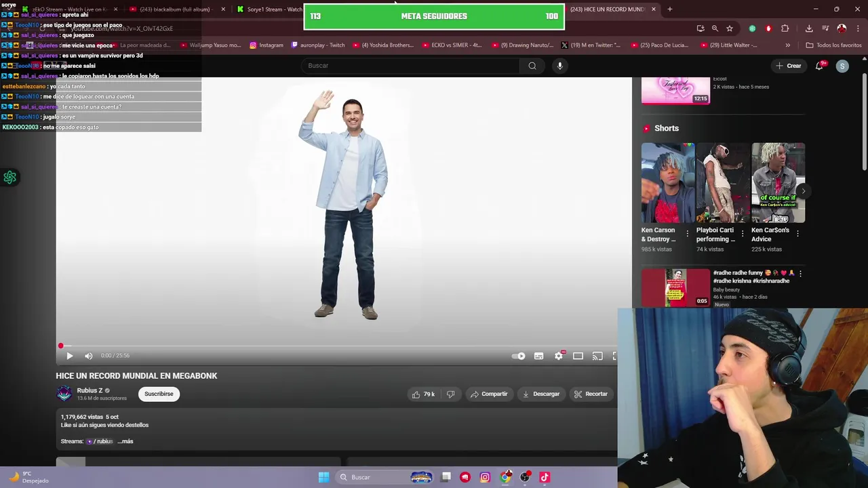This screenshot has height=488, width=868.
Task: Mute the video with the speaker icon
Action: coord(88,356)
